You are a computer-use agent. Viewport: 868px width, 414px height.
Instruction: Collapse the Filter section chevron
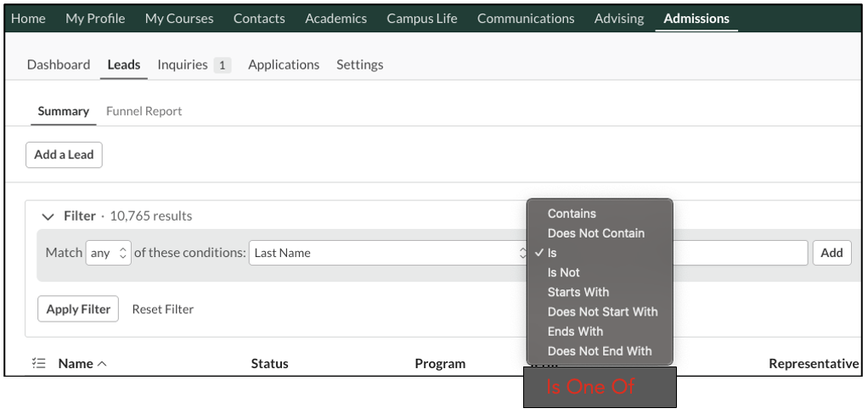[x=48, y=216]
